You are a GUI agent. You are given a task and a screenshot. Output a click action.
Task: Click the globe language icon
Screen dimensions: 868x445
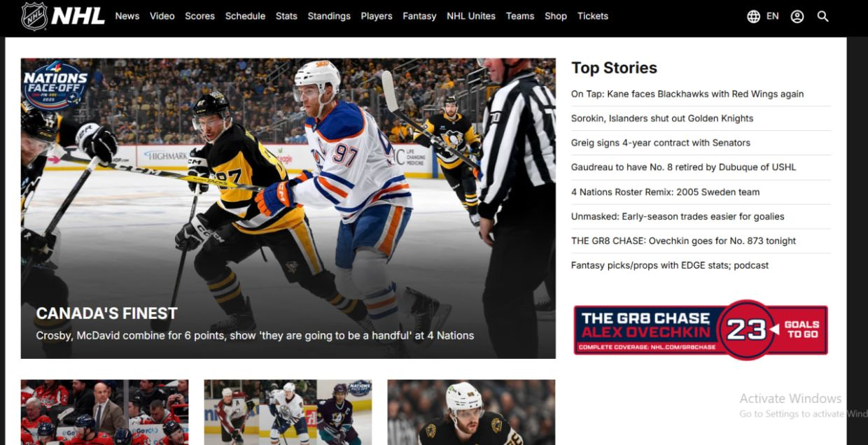point(753,16)
